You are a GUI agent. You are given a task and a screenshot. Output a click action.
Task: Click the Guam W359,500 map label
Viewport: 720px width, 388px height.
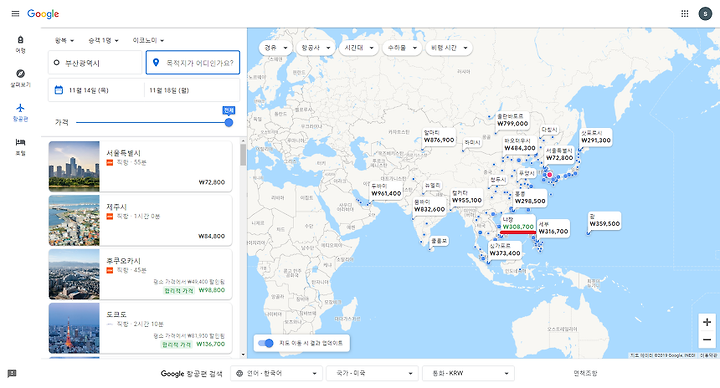[x=604, y=220]
